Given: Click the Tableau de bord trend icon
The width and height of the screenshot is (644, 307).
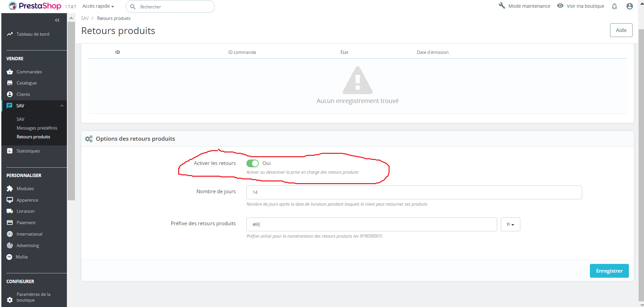Looking at the screenshot, I should [10, 34].
